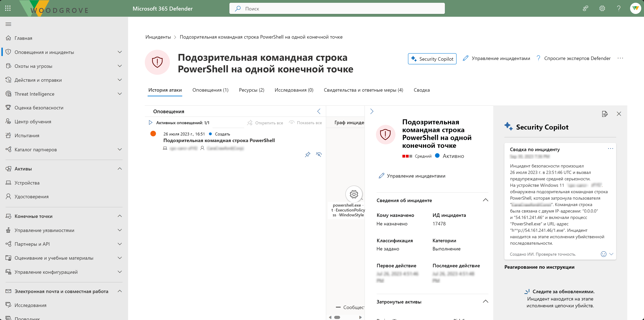Hide the alert using the eye icon
Image resolution: width=644 pixels, height=320 pixels.
(x=319, y=154)
